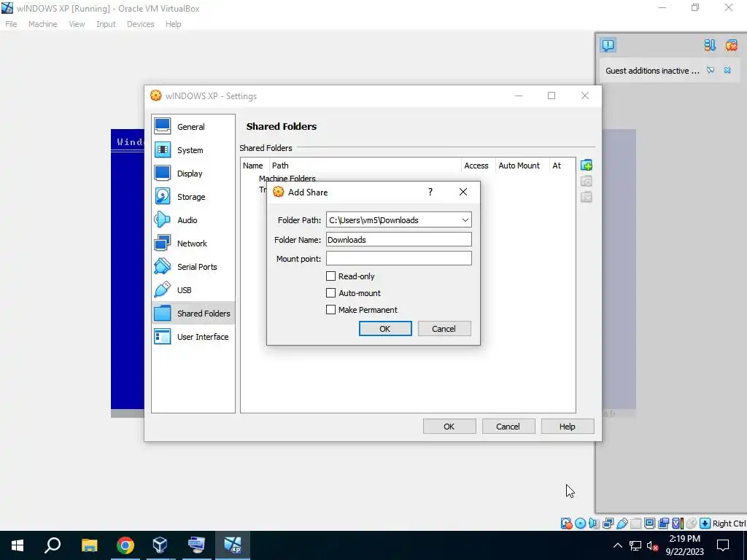Open Devices menu
The image size is (747, 560).
(x=141, y=24)
